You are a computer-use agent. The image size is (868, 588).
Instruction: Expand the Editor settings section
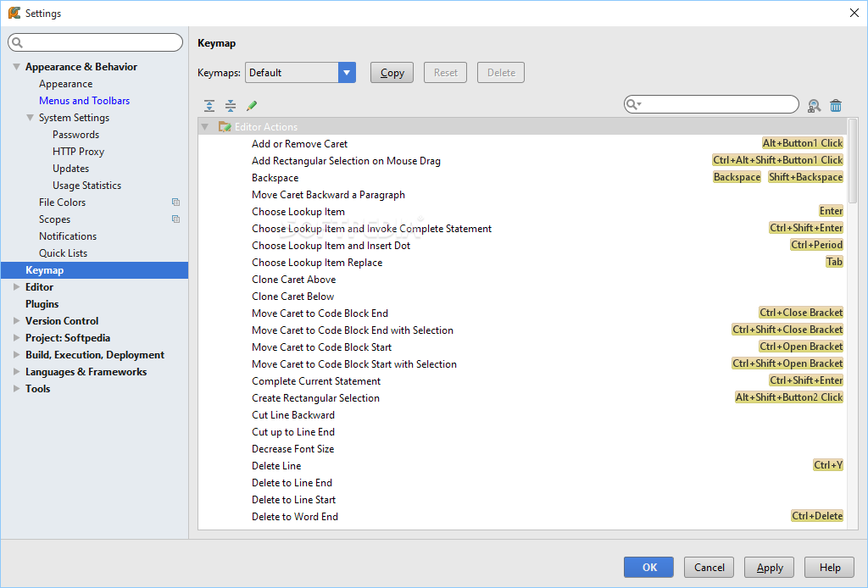(x=17, y=287)
